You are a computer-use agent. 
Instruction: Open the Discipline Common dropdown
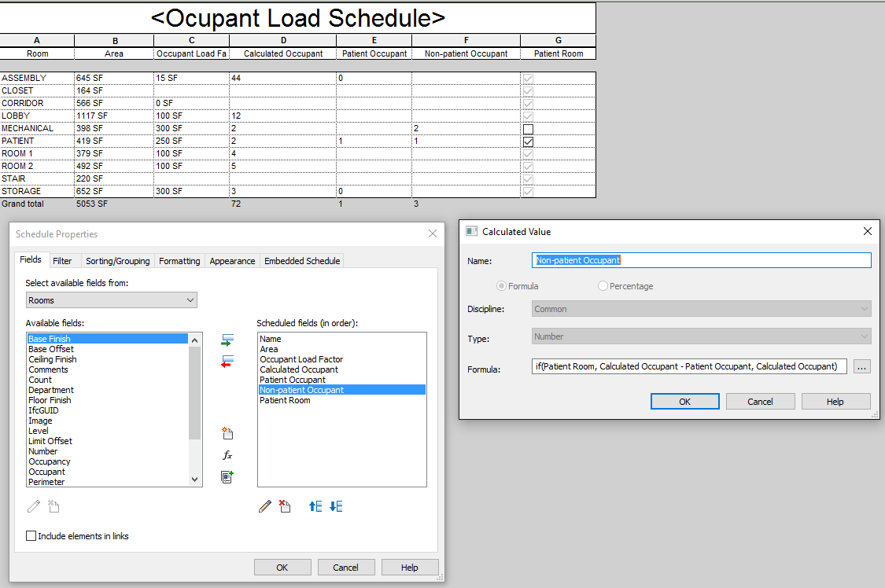coord(702,308)
